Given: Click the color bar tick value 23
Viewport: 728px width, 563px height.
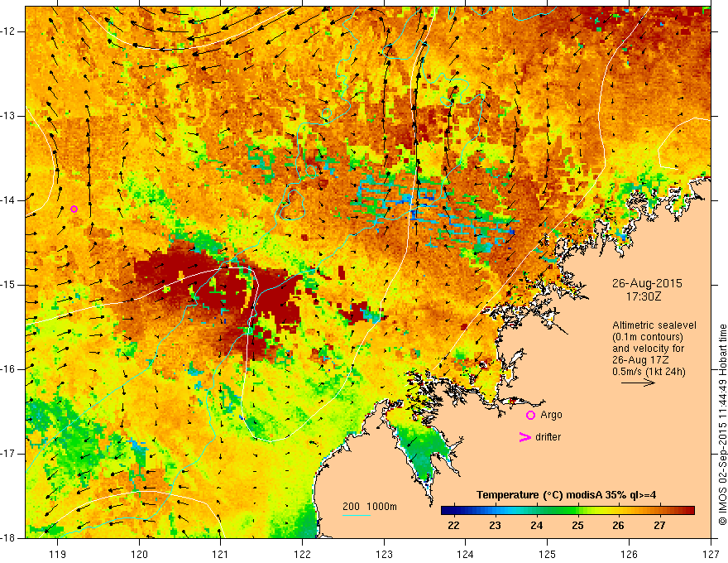Looking at the screenshot, I should [x=495, y=526].
